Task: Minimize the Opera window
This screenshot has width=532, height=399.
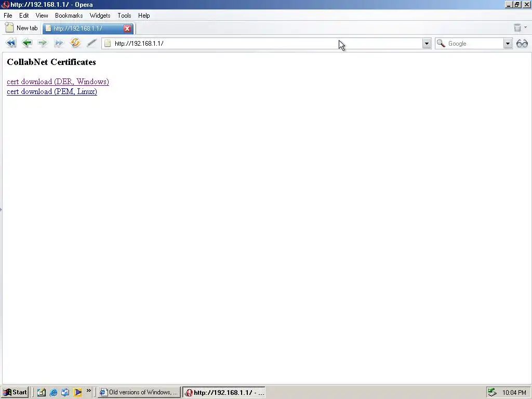Action: point(508,5)
